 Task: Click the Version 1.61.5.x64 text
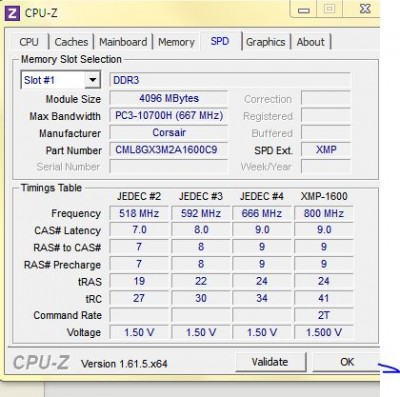pos(124,364)
